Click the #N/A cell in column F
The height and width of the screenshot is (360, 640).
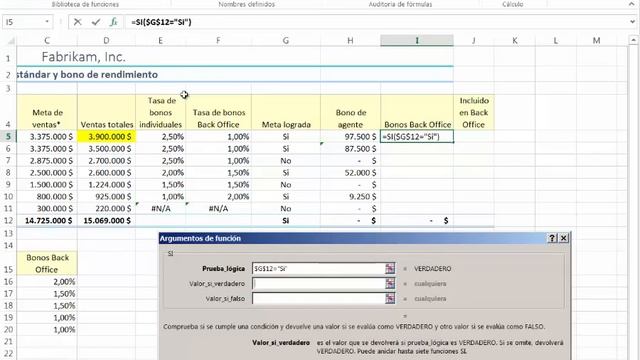[218, 209]
